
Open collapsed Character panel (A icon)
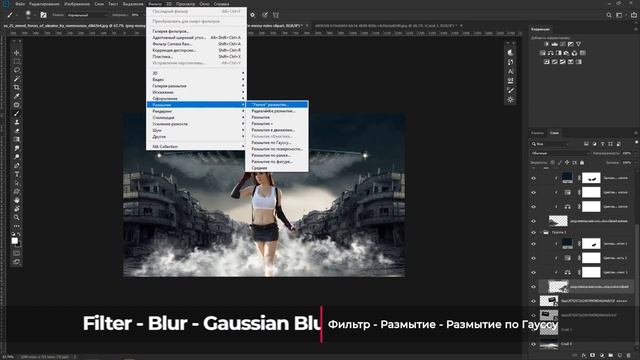[x=511, y=71]
